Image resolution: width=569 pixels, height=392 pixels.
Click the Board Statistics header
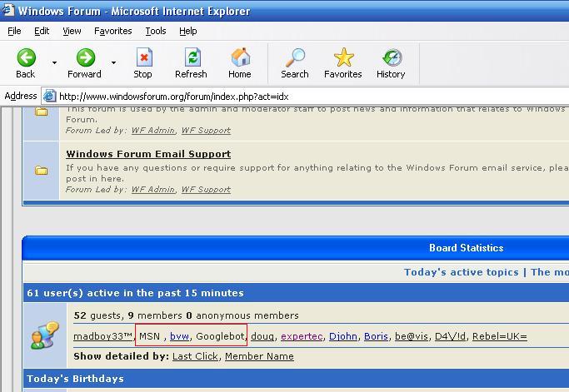[x=467, y=248]
